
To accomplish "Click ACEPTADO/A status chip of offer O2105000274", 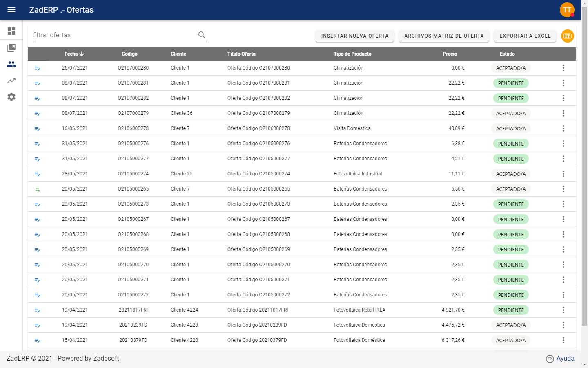I will pyautogui.click(x=511, y=174).
